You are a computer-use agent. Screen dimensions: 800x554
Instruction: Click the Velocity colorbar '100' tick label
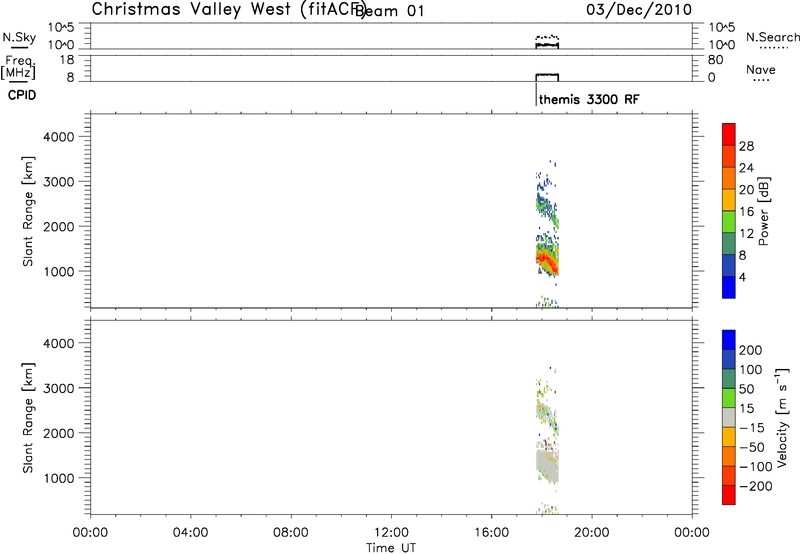tap(750, 370)
